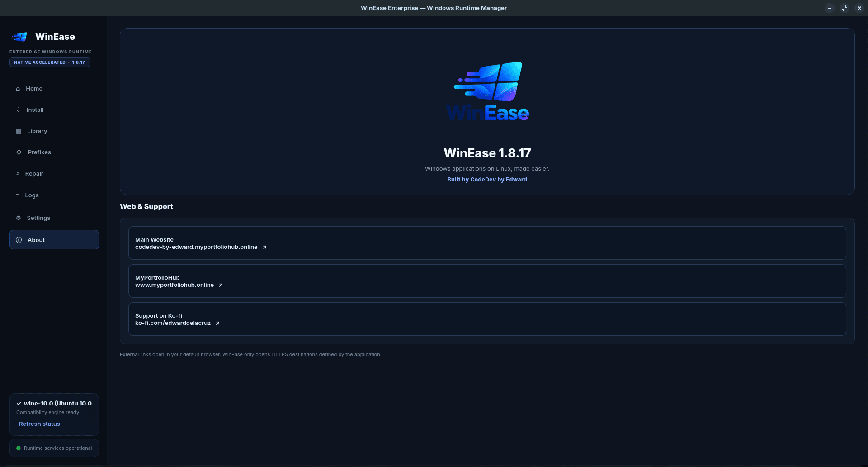Click the Repair icon in sidebar
This screenshot has width=868, height=467.
coord(18,174)
